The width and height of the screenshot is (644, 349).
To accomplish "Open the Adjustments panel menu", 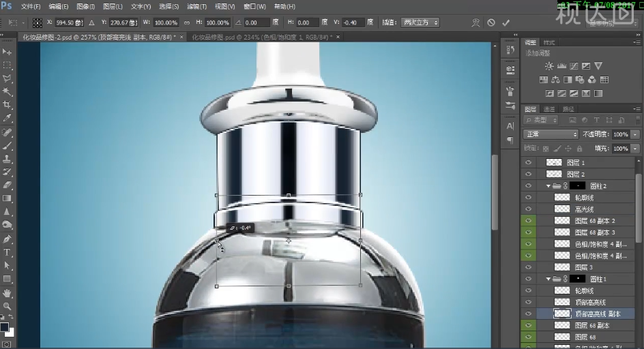I will point(637,42).
